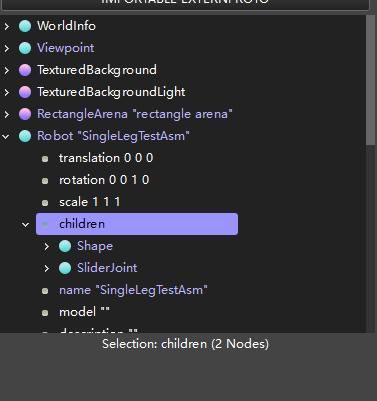Click the SliderJoint node cyan icon
Viewport: 377px width, 401px height.
pos(65,268)
